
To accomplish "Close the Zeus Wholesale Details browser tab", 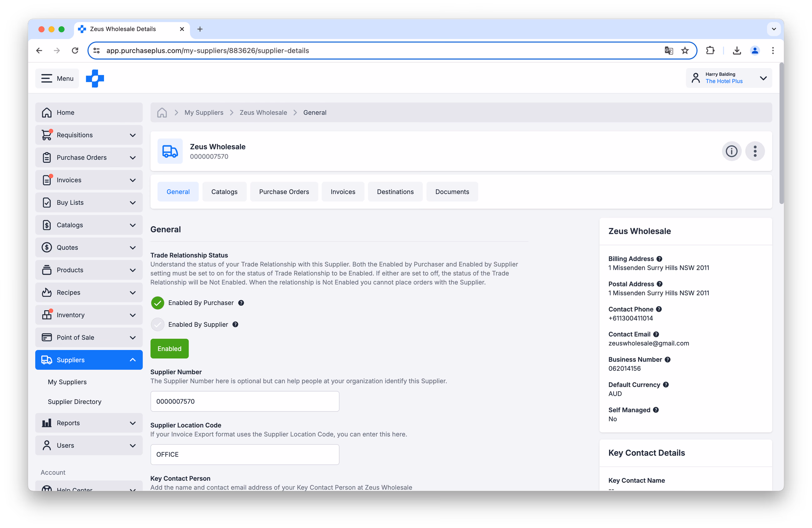I will pyautogui.click(x=182, y=29).
